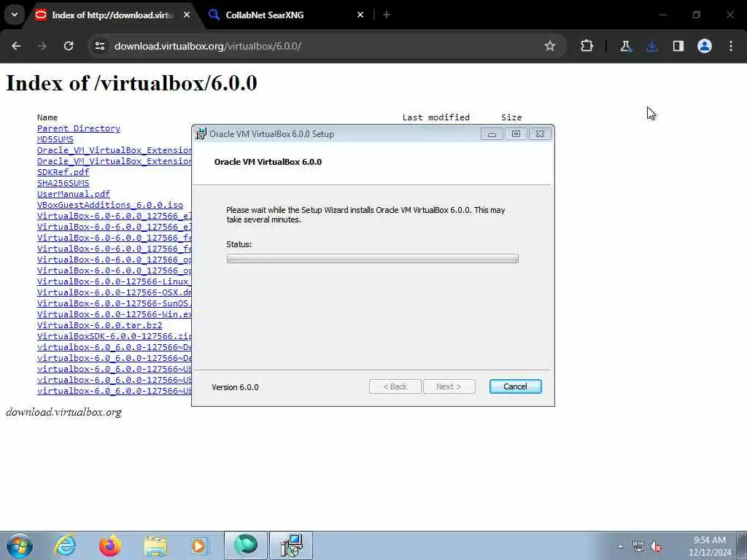Launch Internet Explorer from taskbar
The height and width of the screenshot is (560, 747).
[x=65, y=545]
